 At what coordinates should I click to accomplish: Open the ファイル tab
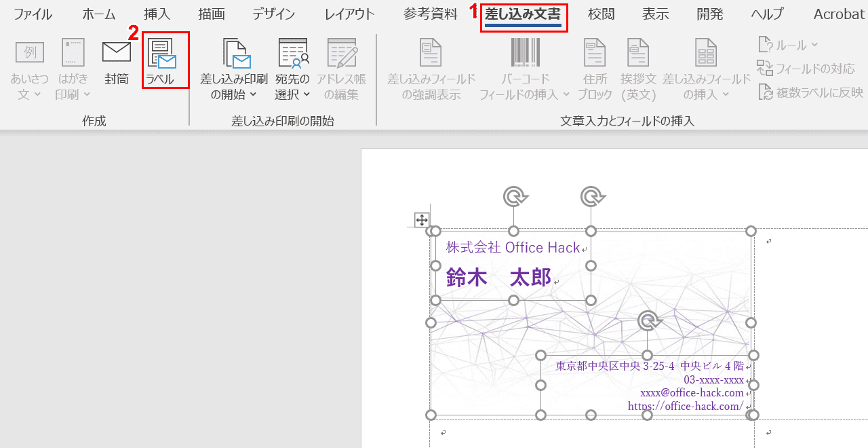[33, 14]
